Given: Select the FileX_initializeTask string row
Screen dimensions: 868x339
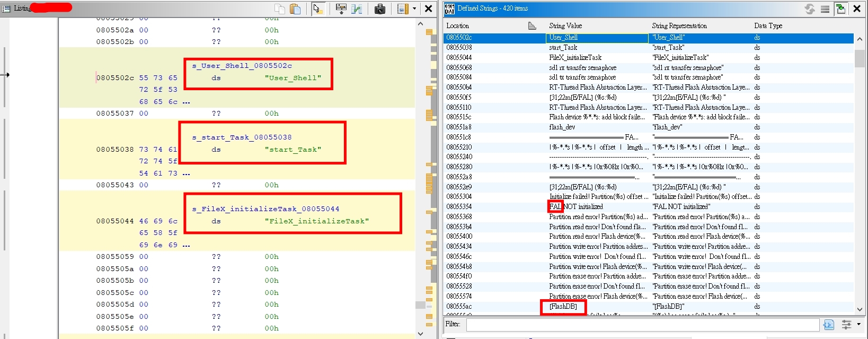Looking at the screenshot, I should tap(649, 57).
